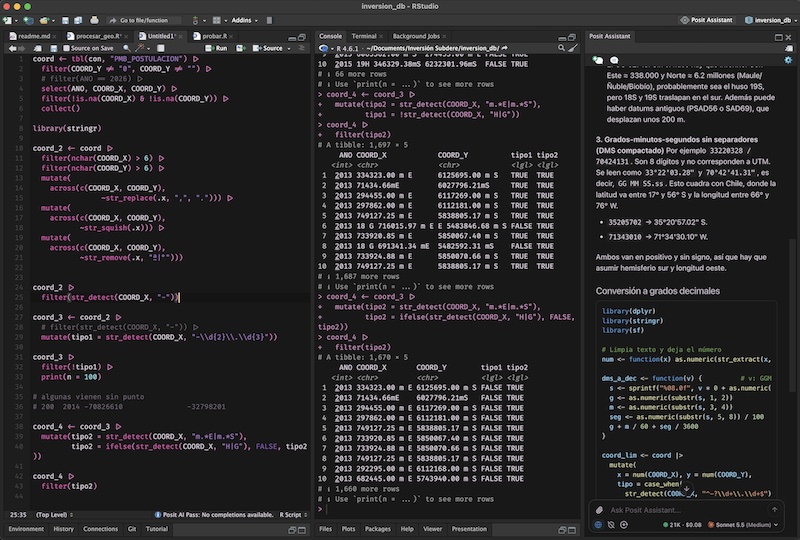Start a new Posit Assistant conversation
The height and width of the screenshot is (540, 800).
tap(597, 60)
